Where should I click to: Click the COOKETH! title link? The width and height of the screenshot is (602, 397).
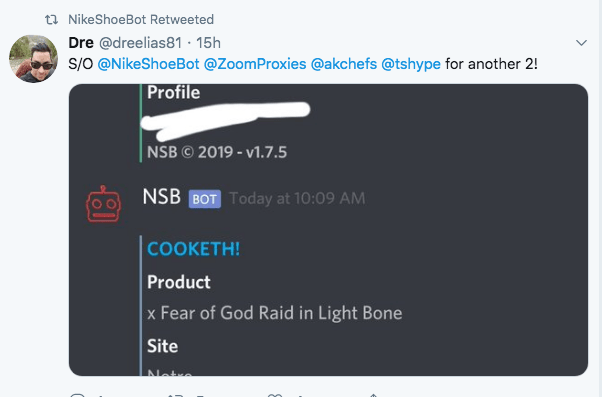point(194,249)
